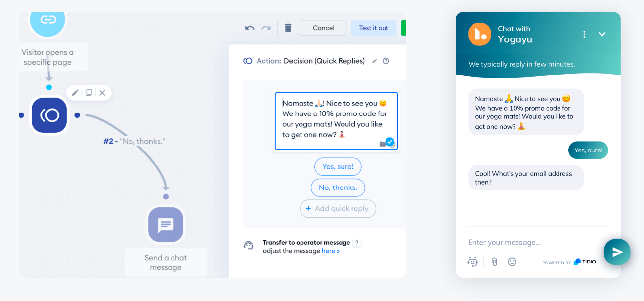
Task: Open the emoji picker smiley icon
Action: click(512, 262)
